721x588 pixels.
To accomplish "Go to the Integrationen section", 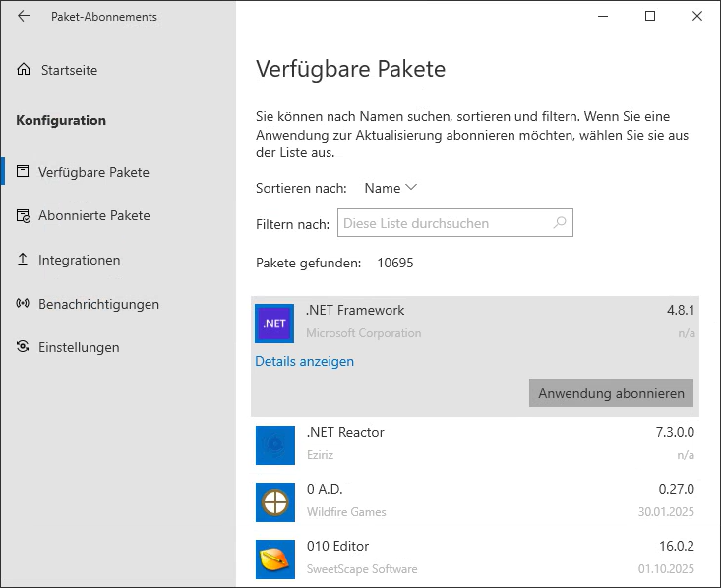I will tap(79, 260).
